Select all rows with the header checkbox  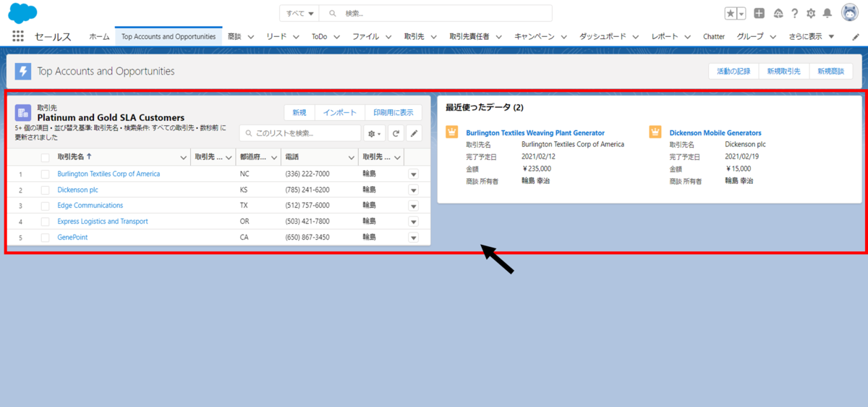click(46, 157)
